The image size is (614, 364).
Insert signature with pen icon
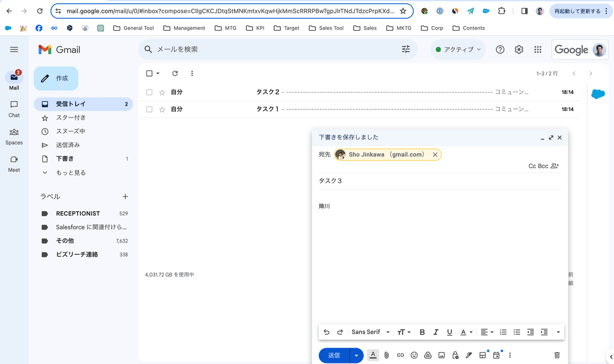pos(469,355)
